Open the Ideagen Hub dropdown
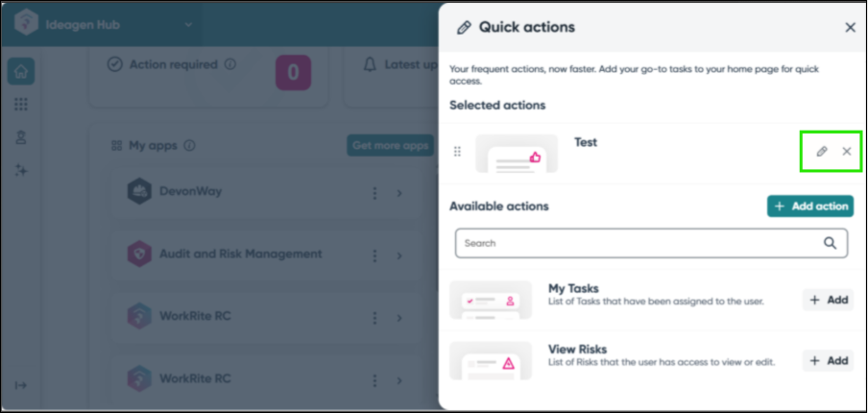868x413 pixels. 188,25
